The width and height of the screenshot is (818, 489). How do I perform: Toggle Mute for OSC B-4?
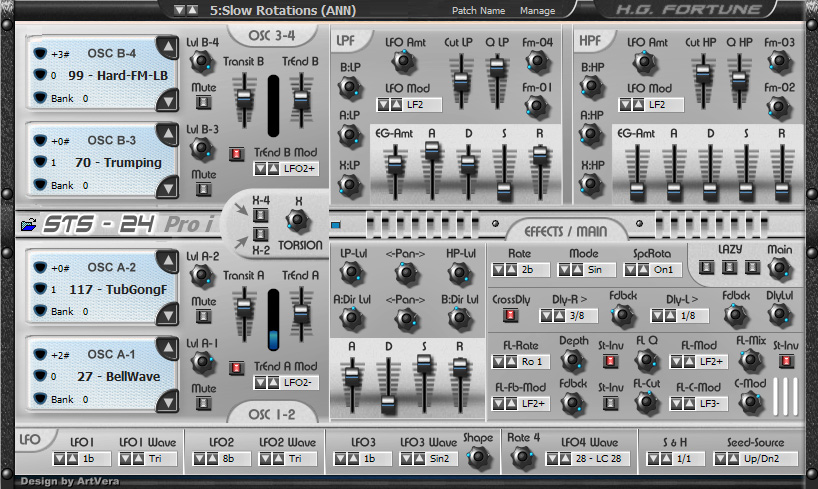[203, 102]
